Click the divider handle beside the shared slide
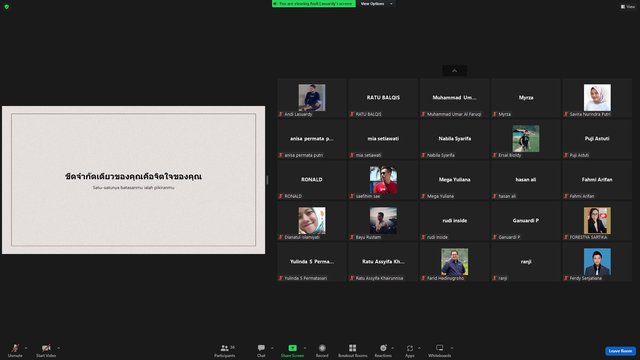 267,180
